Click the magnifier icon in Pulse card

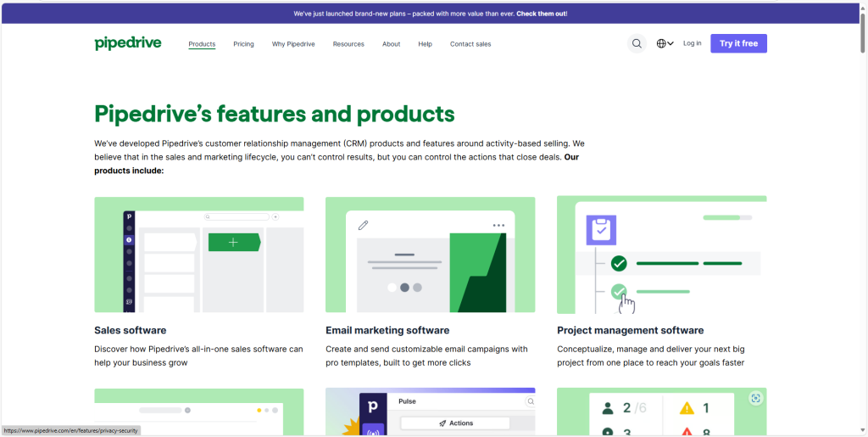531,401
